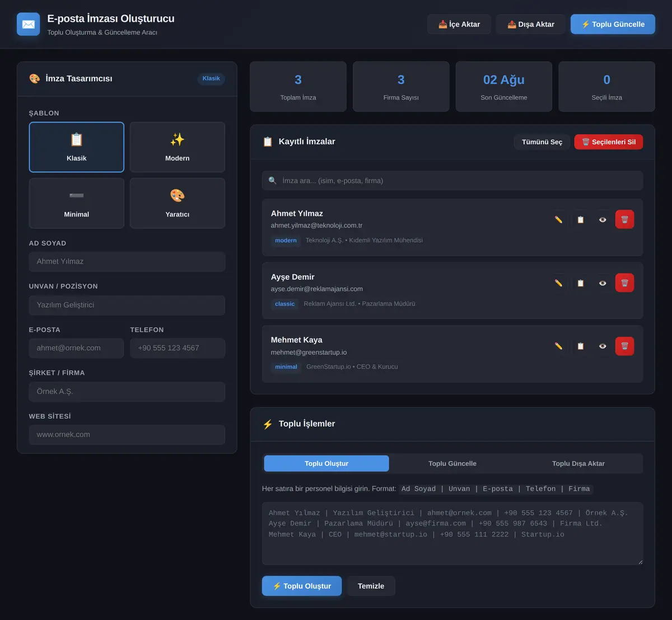Screen dimensions: 672x620
Task: Preview Ahmet Yılmaz signature with eye icon
Action: [x=603, y=219]
